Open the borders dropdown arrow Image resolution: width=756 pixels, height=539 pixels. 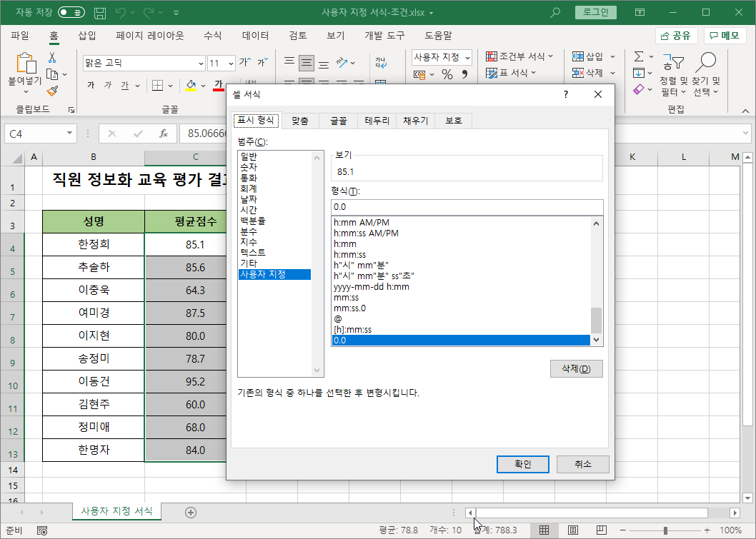(170, 86)
